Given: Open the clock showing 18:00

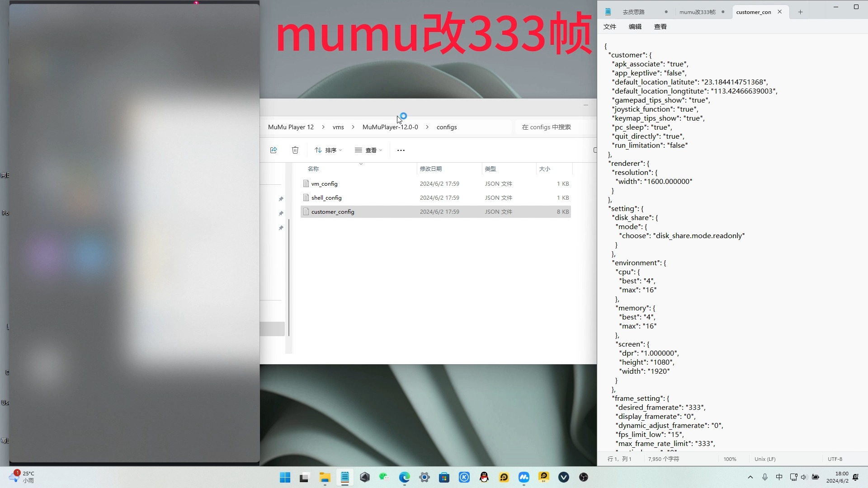Looking at the screenshot, I should 837,477.
